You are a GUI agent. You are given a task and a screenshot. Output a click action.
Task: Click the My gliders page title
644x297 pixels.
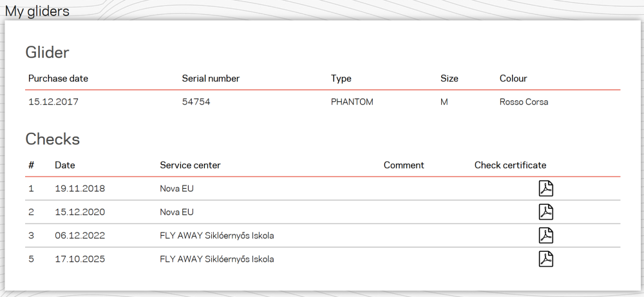(37, 11)
